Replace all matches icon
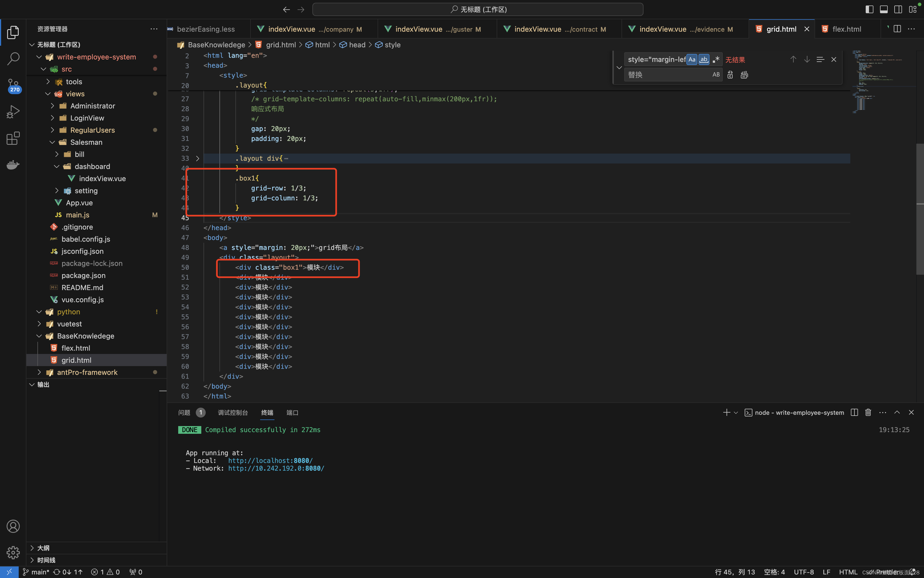Image resolution: width=924 pixels, height=578 pixels. click(744, 75)
